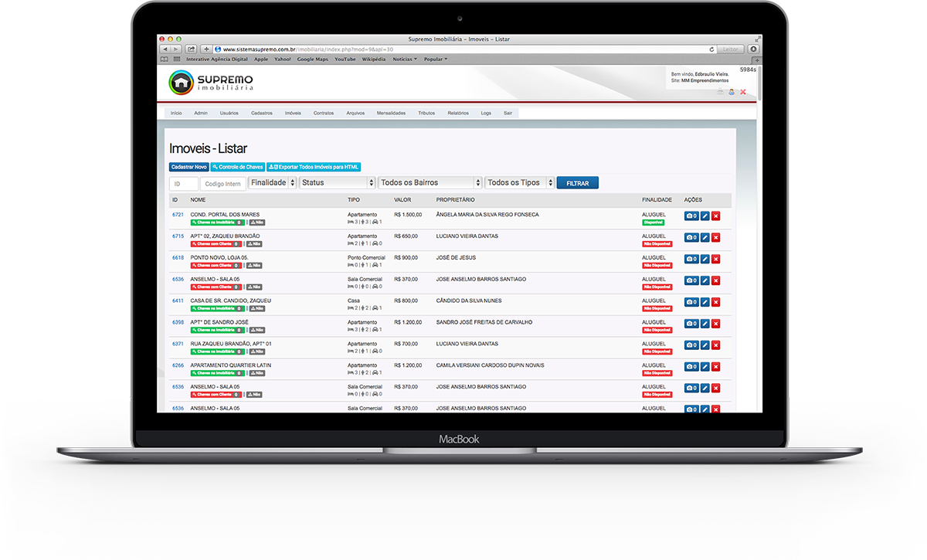Delete APARTAMENTO QUARTIER LATIN property

[x=715, y=367]
